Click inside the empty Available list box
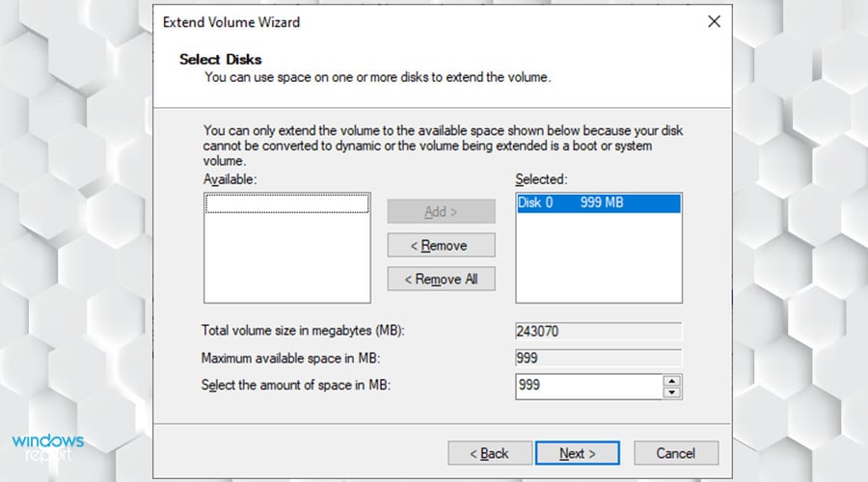Viewport: 868px width, 482px height. [286, 255]
